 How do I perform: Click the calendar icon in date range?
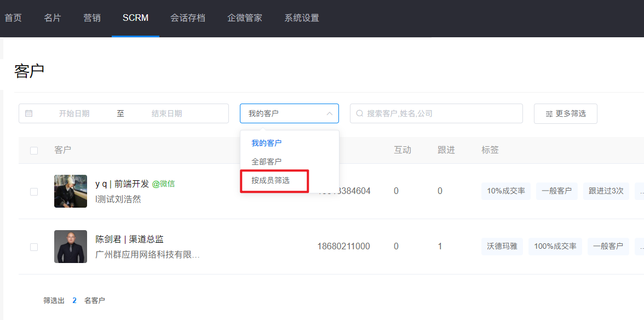[x=29, y=113]
